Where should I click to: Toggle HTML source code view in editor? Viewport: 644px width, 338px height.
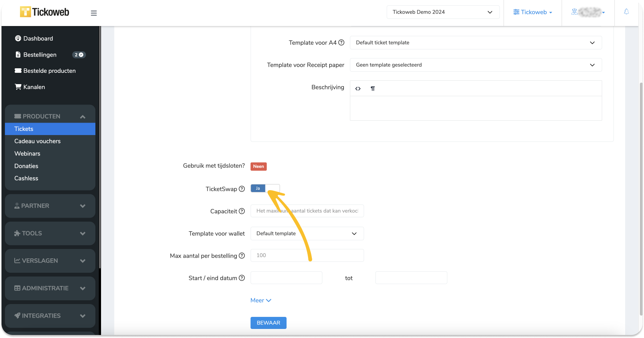358,89
